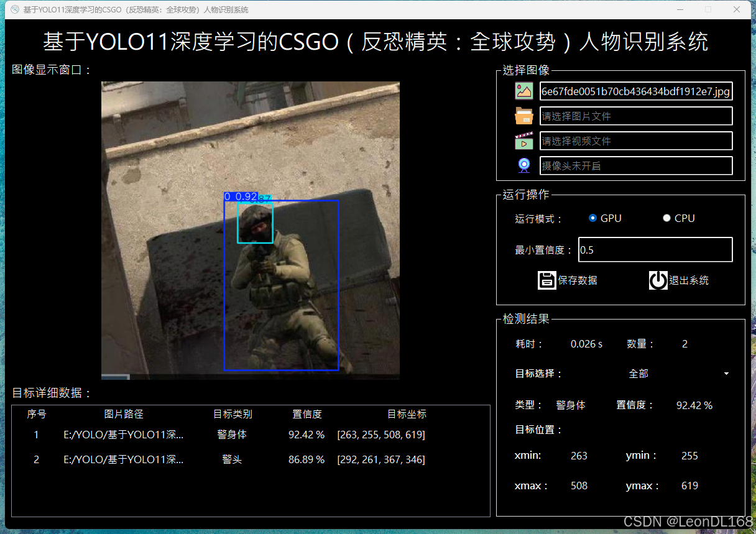
Task: Select table row 1 警身体
Action: point(251,435)
